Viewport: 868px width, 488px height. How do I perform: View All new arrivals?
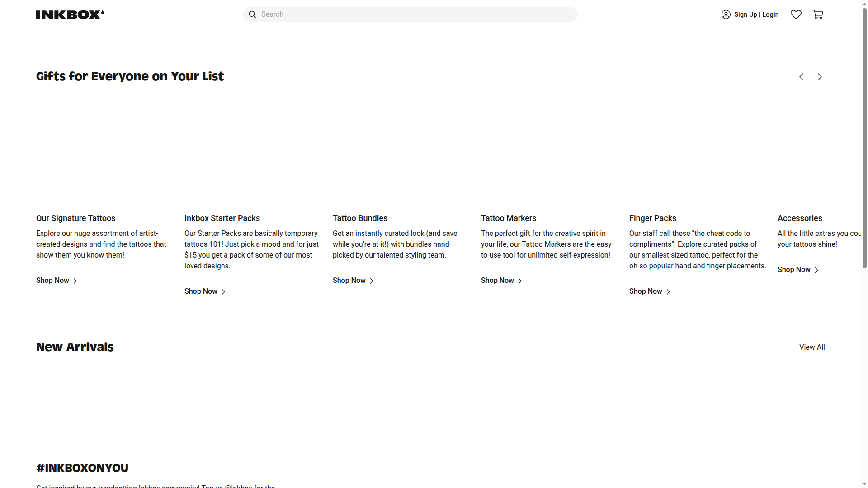[x=811, y=347]
